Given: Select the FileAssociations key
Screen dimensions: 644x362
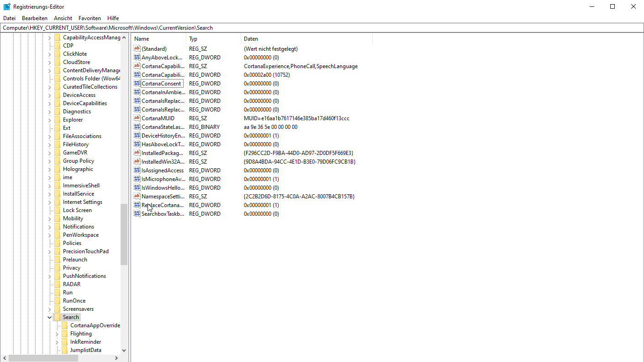Looking at the screenshot, I should point(82,136).
